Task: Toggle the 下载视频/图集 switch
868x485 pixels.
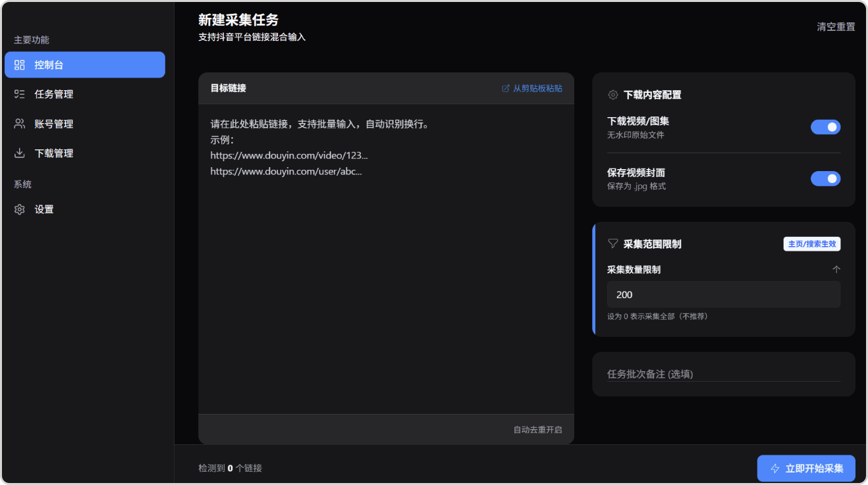Action: click(x=825, y=127)
